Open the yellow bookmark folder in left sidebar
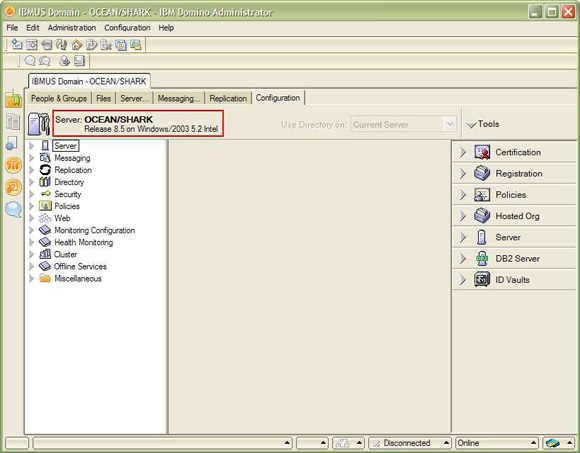Image resolution: width=580 pixels, height=453 pixels. tap(13, 99)
